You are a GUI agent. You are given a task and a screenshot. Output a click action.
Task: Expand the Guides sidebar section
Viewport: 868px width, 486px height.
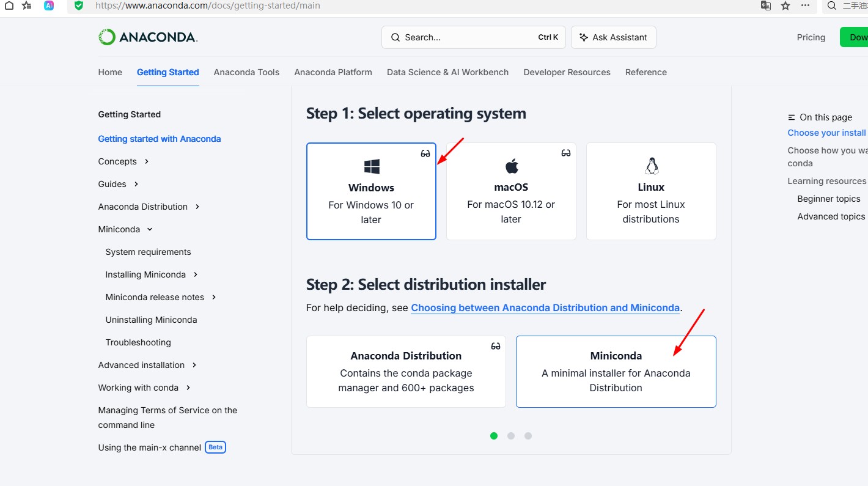[136, 184]
